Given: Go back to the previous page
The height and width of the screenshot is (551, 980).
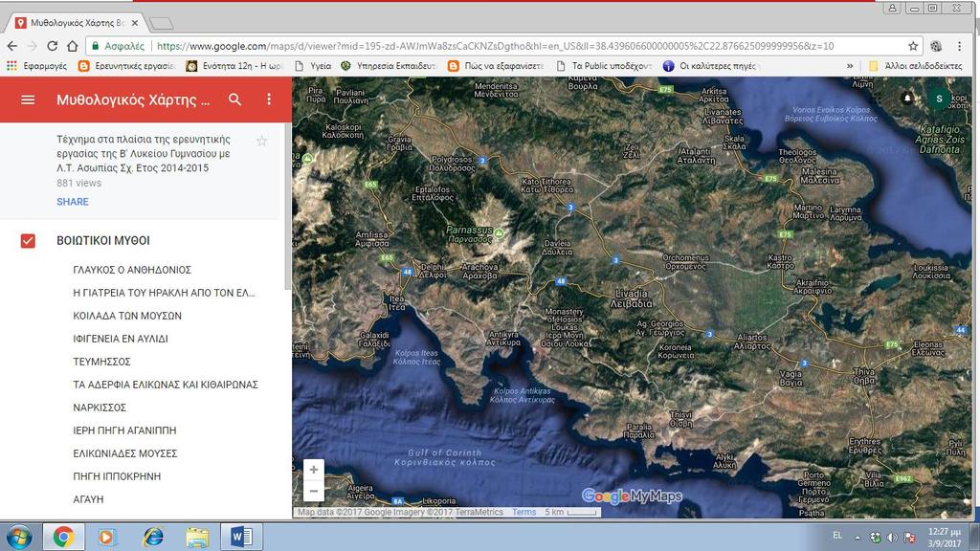Looking at the screenshot, I should click(12, 46).
